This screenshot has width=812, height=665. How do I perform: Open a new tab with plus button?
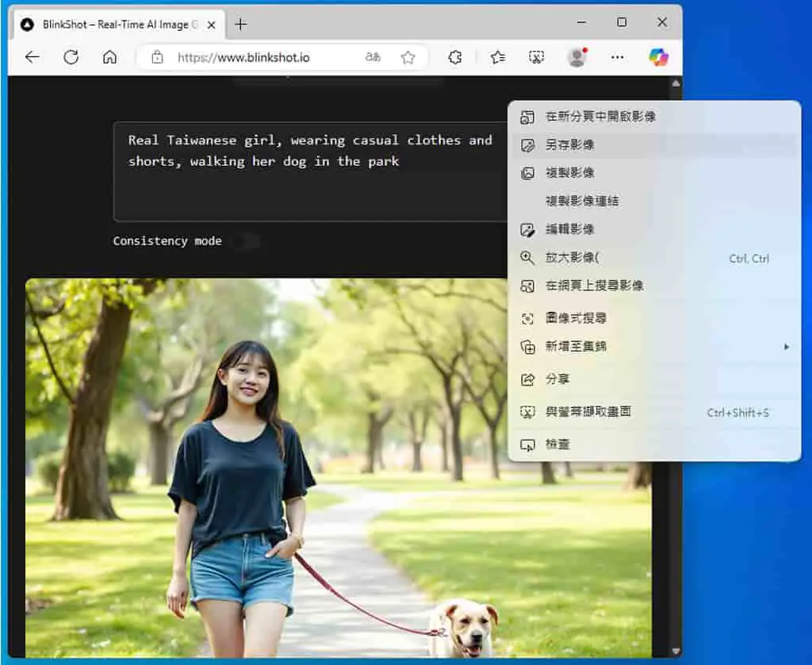[x=241, y=25]
